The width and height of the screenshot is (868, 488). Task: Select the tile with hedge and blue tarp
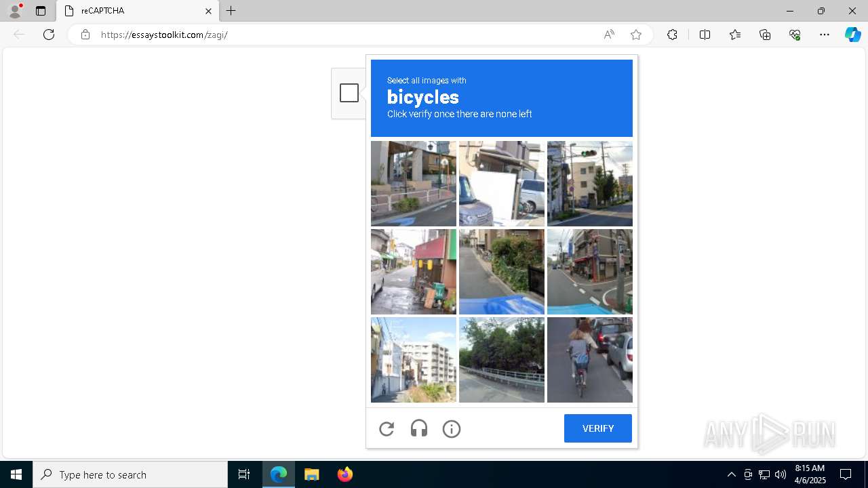[x=502, y=272]
